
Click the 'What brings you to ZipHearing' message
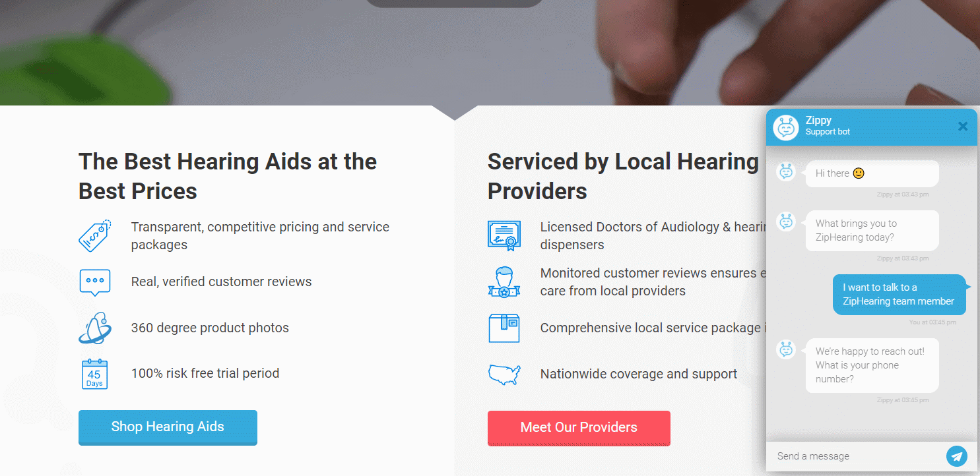click(x=871, y=231)
